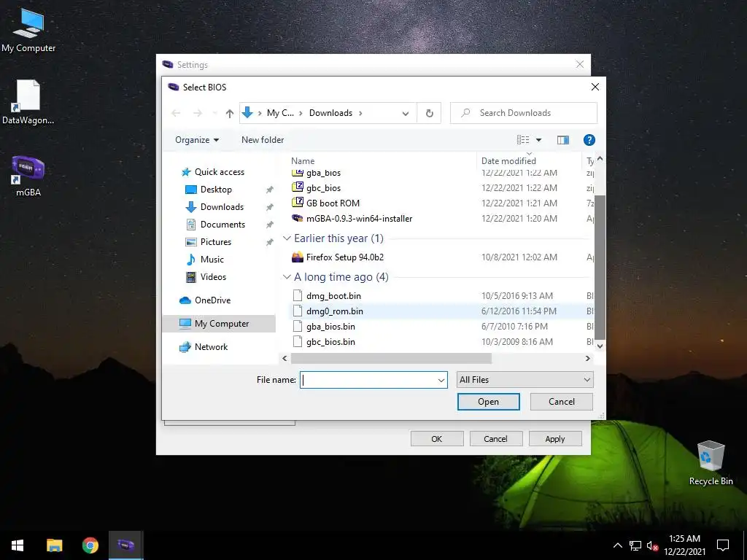
Task: Select the DataWagon shortcut on desktop
Action: tap(28, 102)
